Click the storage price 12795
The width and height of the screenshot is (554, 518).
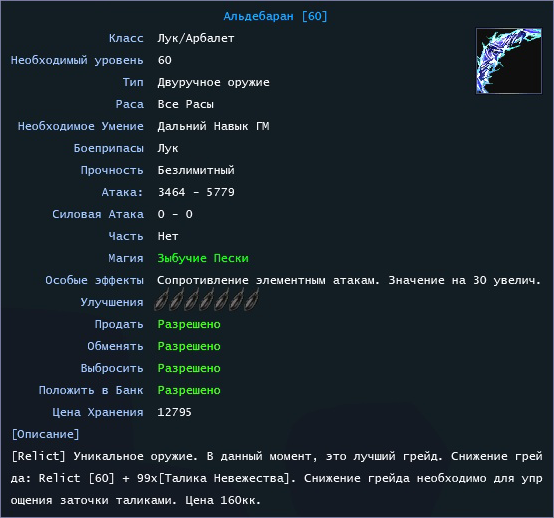[175, 412]
